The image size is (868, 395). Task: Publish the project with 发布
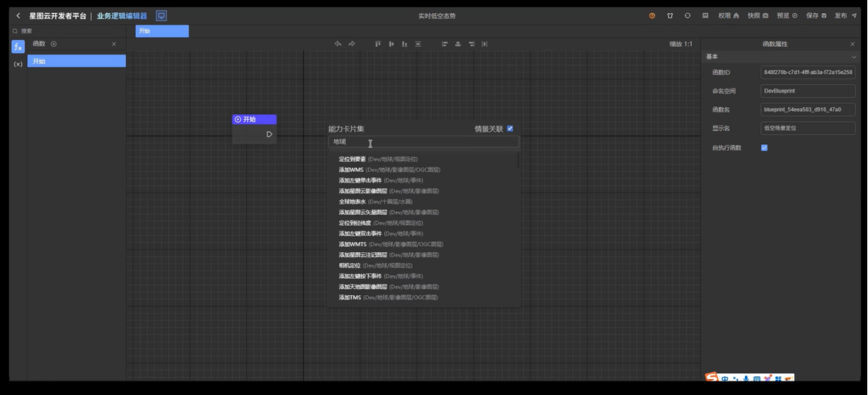tap(846, 16)
